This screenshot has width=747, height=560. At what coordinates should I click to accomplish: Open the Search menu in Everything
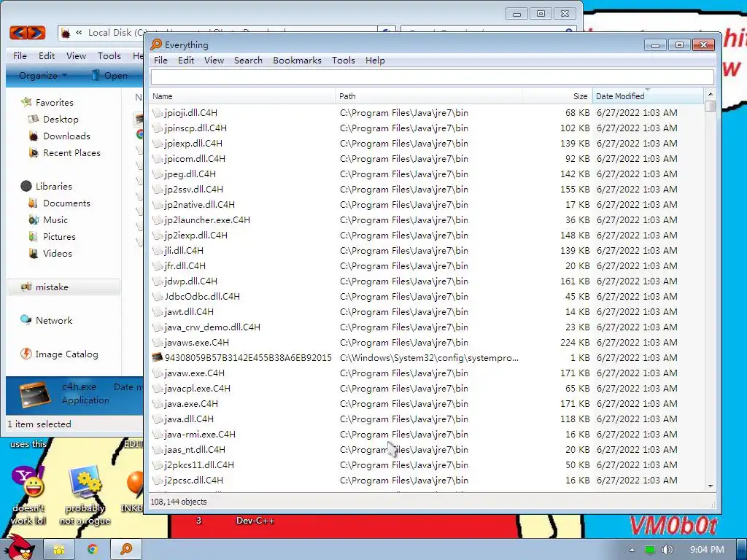click(x=248, y=61)
